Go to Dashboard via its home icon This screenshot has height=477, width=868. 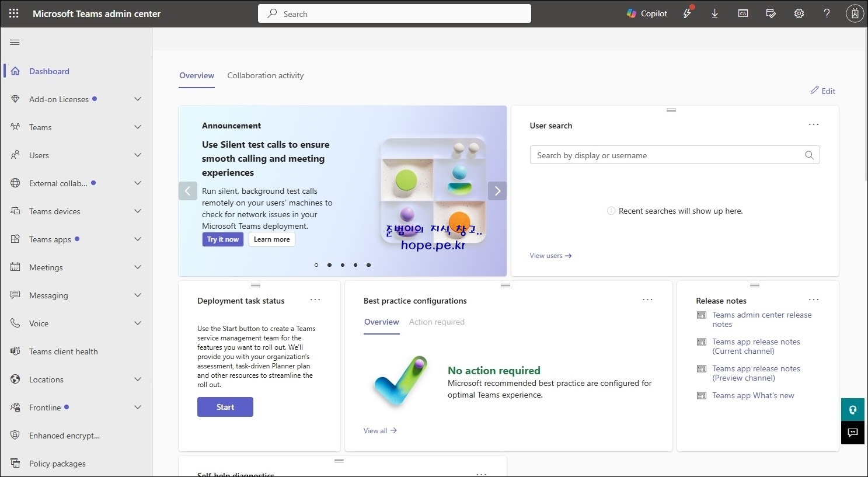coord(15,71)
